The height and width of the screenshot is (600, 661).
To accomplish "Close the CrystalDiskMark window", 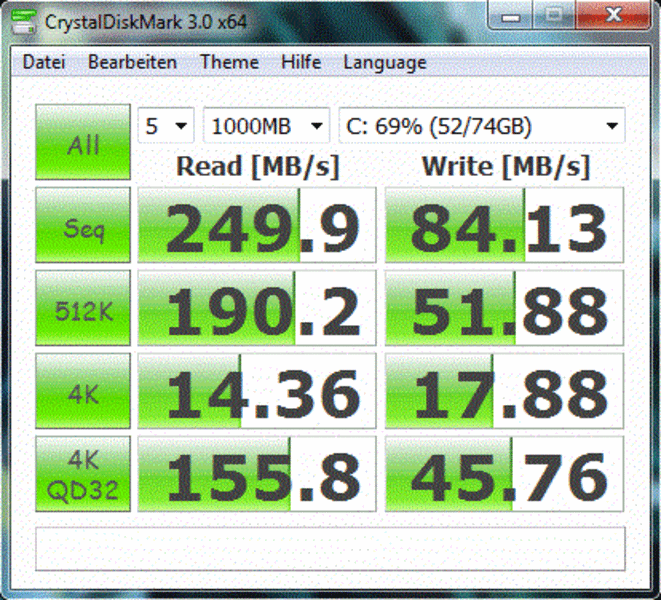I will click(x=613, y=15).
